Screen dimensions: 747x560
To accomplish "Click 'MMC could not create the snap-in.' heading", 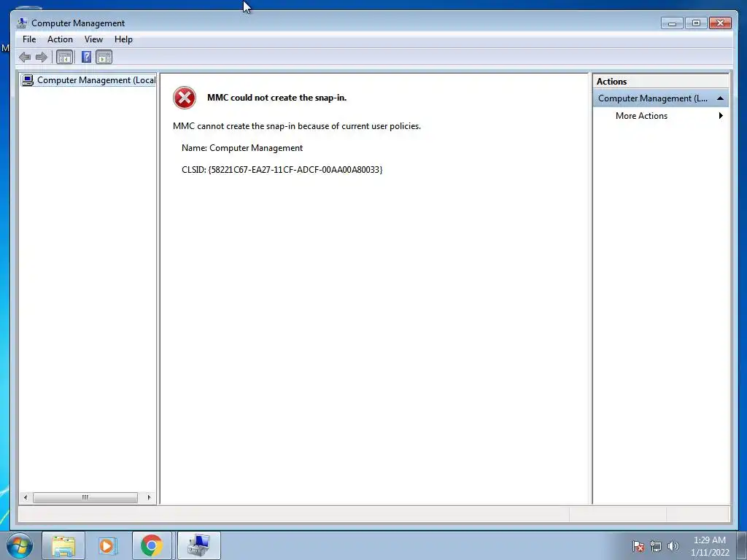I will coord(276,98).
